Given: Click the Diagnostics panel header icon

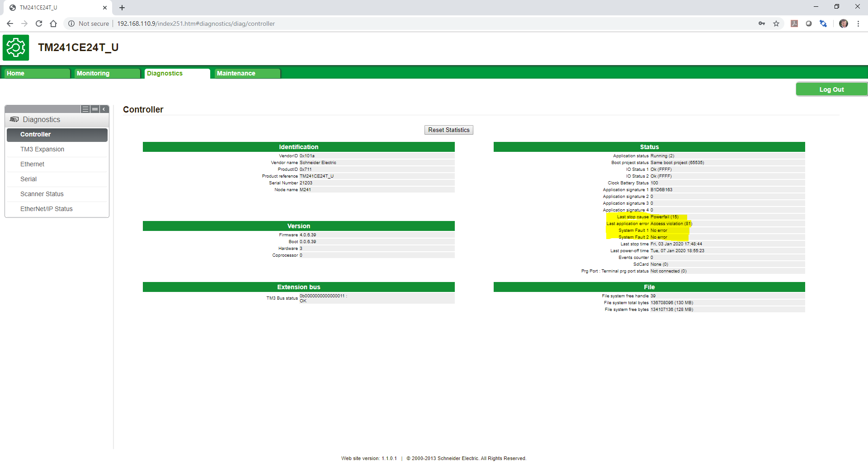Looking at the screenshot, I should [14, 119].
